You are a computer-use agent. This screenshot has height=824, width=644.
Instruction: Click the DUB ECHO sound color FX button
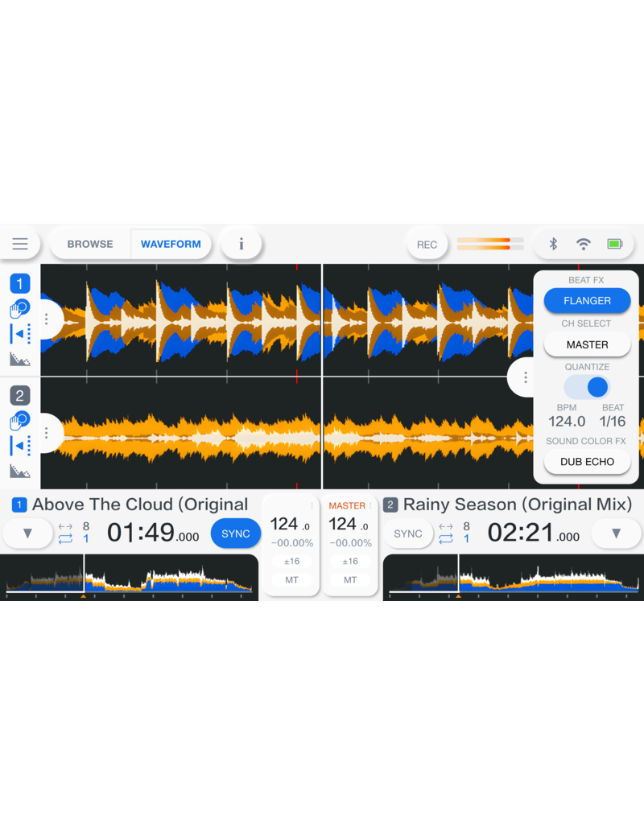[x=587, y=462]
